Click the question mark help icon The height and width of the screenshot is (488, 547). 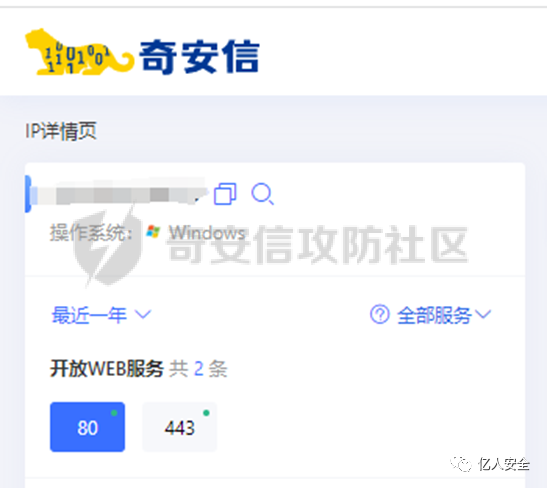click(x=380, y=314)
